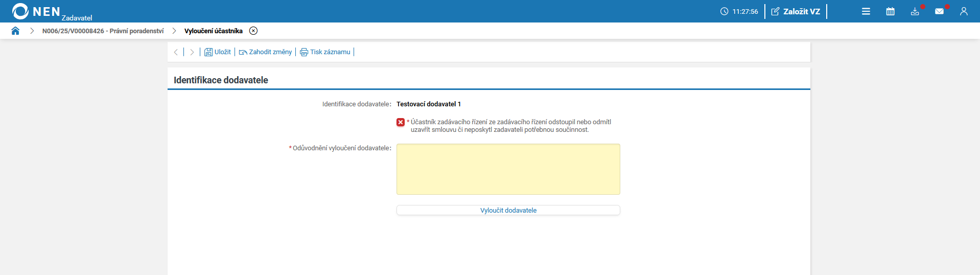Image resolution: width=980 pixels, height=275 pixels.
Task: Open the messages envelope icon
Action: coord(940,11)
